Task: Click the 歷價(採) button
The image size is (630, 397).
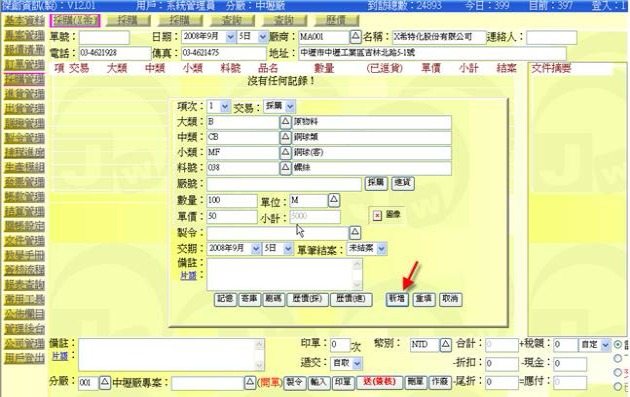Action: point(307,299)
